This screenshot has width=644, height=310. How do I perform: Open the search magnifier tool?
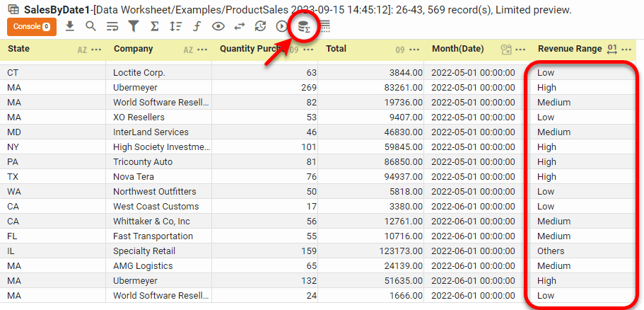90,26
